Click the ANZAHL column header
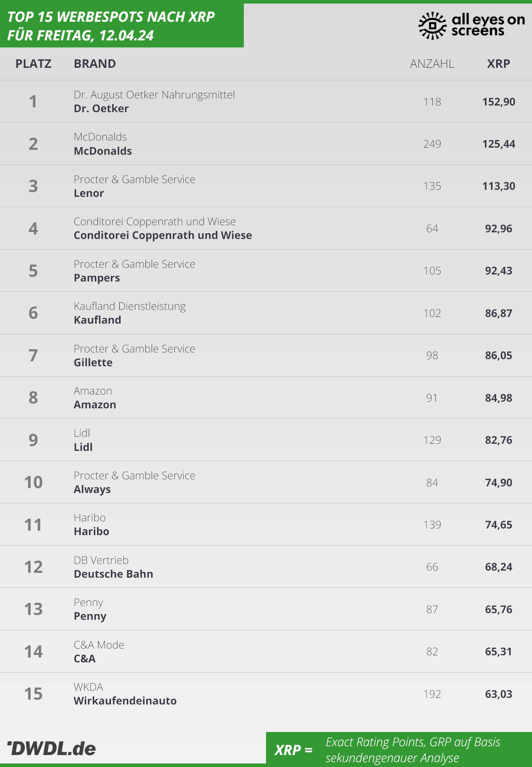532x767 pixels. [x=432, y=64]
